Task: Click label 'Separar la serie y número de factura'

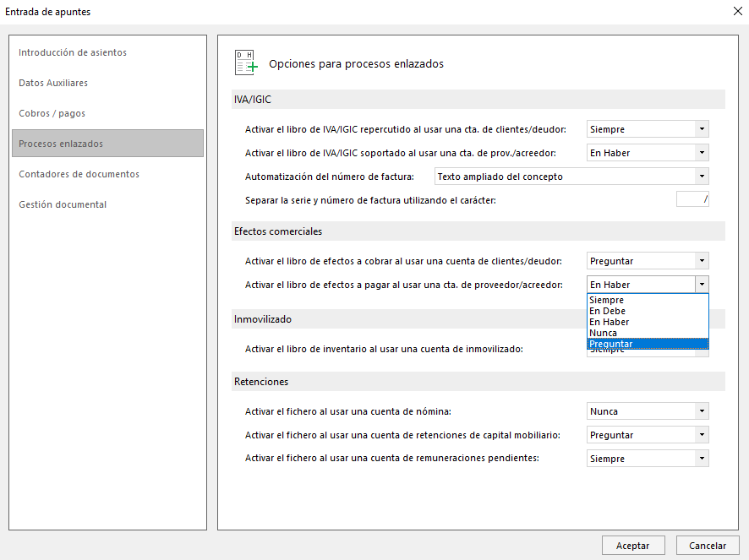Action: pyautogui.click(x=370, y=200)
